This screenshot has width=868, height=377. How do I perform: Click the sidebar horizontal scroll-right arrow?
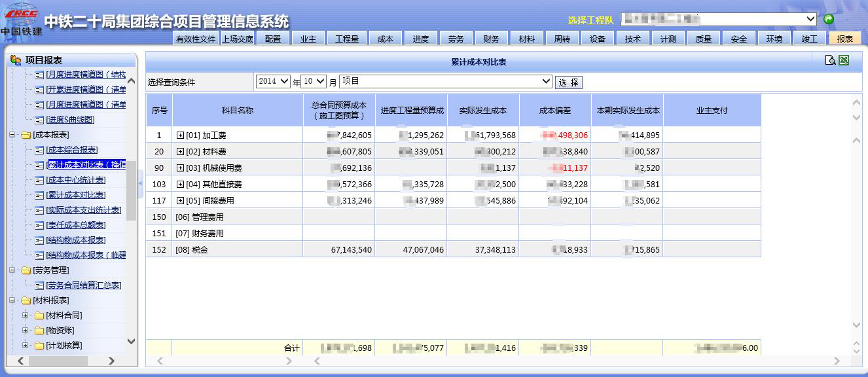point(111,361)
